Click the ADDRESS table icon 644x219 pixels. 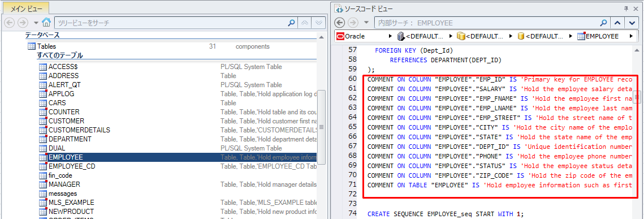(x=43, y=76)
